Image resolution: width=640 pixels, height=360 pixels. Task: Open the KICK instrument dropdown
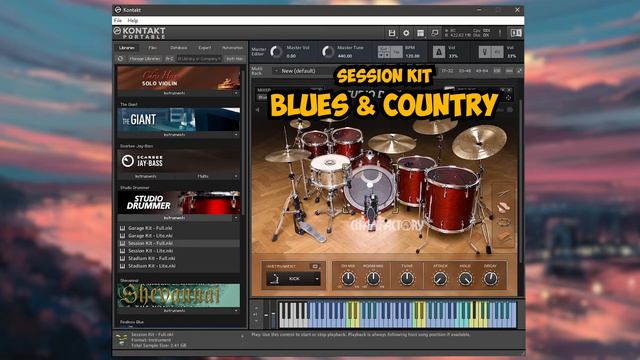tap(293, 279)
